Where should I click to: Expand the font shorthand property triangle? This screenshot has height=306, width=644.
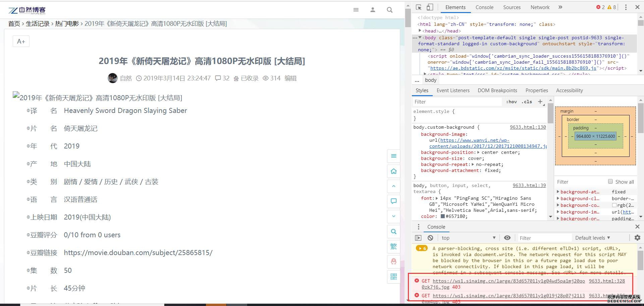pyautogui.click(x=437, y=198)
